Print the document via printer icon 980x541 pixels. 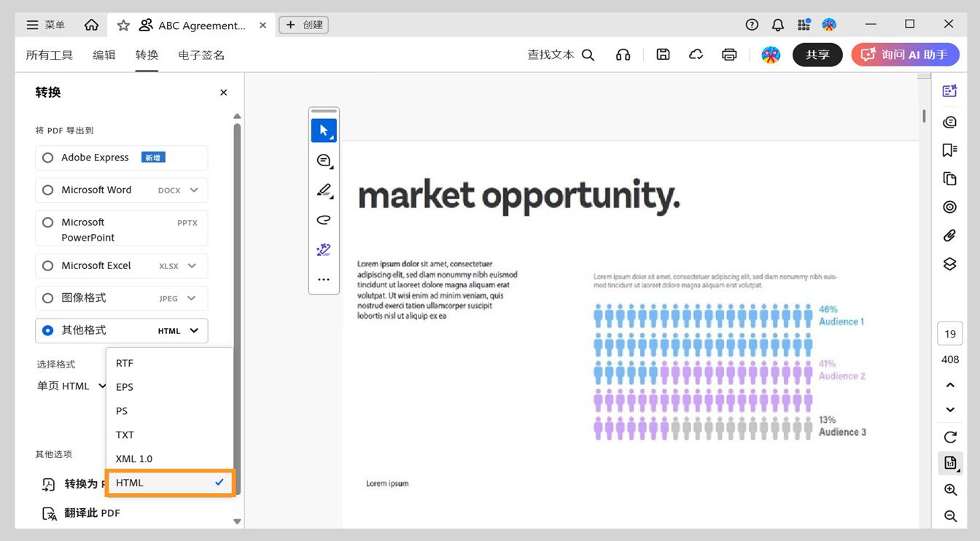729,55
